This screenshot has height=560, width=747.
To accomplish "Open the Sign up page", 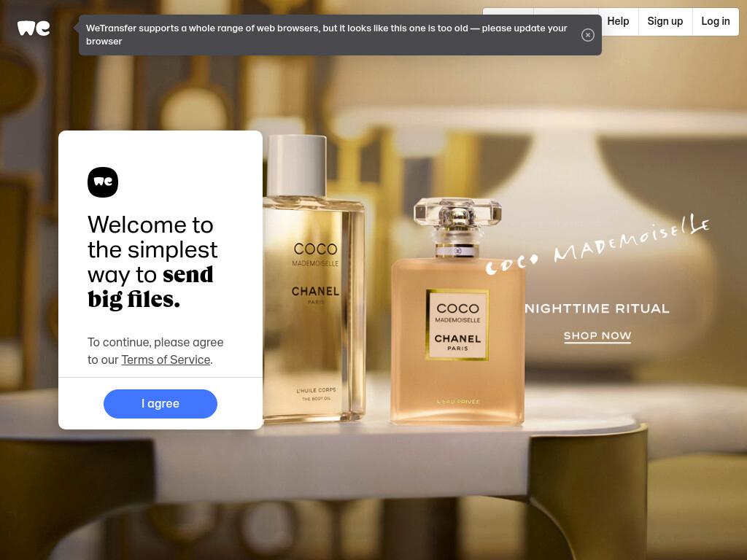I will click(x=665, y=21).
